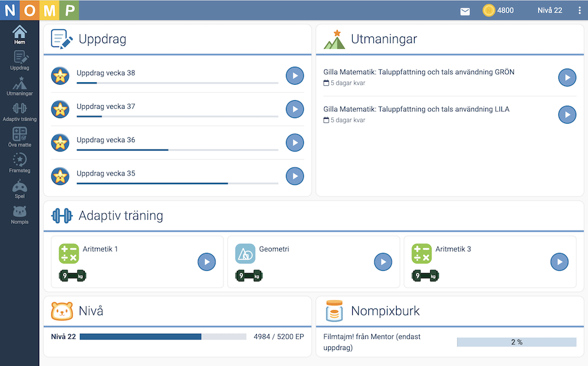Click the NOMP logo

40,11
